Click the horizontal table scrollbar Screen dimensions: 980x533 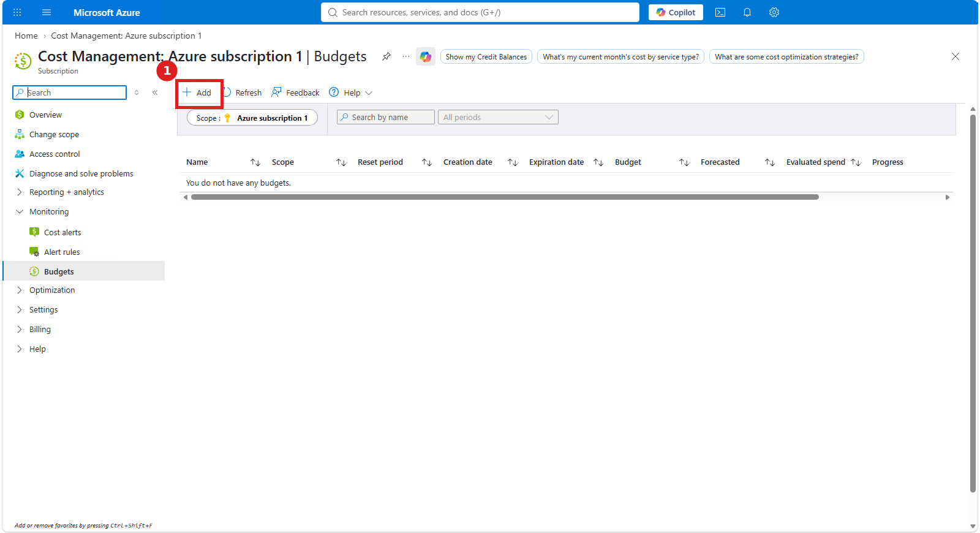(x=505, y=197)
